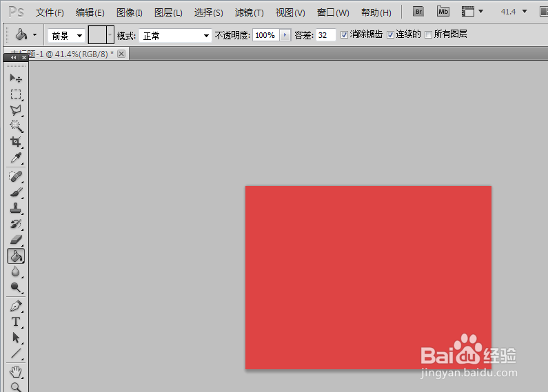Select the Clone Stamp tool
This screenshot has width=548, height=392.
(x=16, y=208)
